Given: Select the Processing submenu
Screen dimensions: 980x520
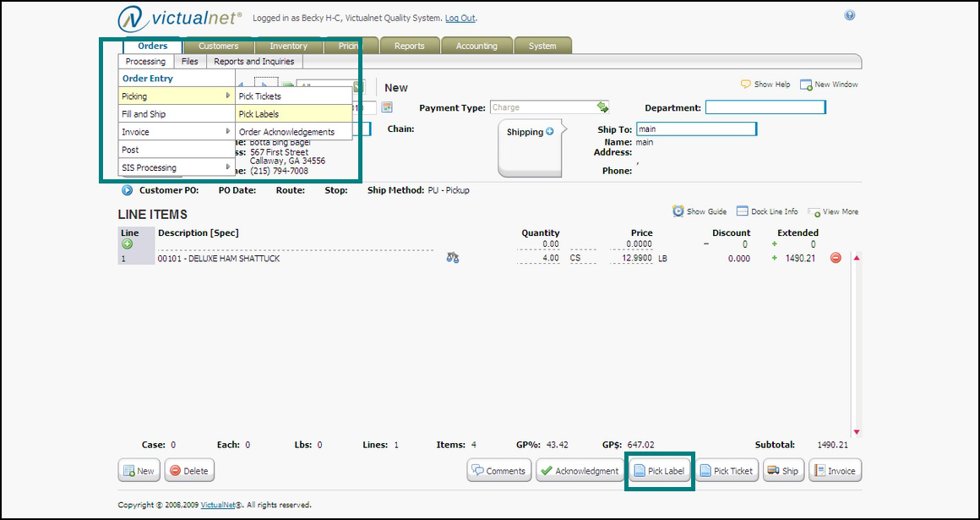Looking at the screenshot, I should pyautogui.click(x=145, y=62).
